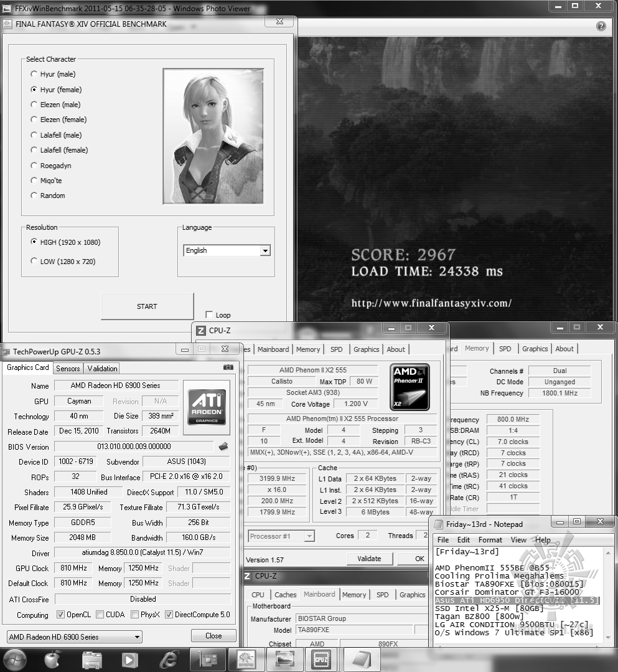This screenshot has height=672, width=618.
Task: Click the CPU-Z title bar Z icon
Action: pos(200,331)
